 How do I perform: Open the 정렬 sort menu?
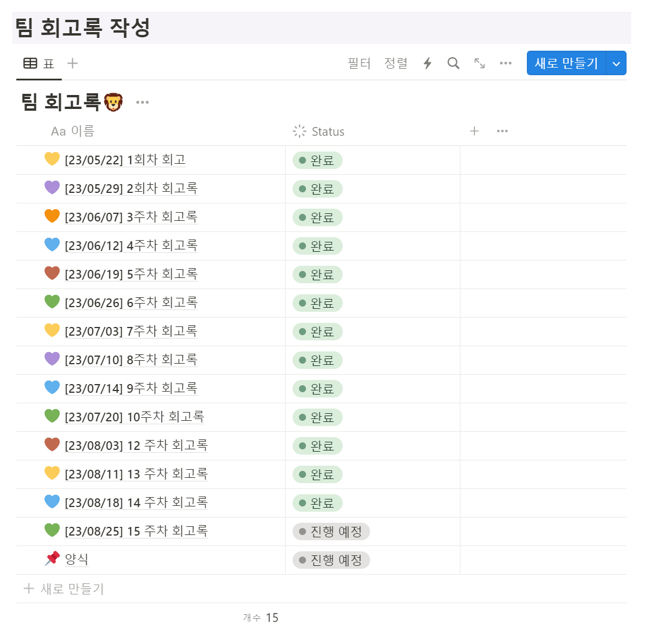(x=396, y=63)
